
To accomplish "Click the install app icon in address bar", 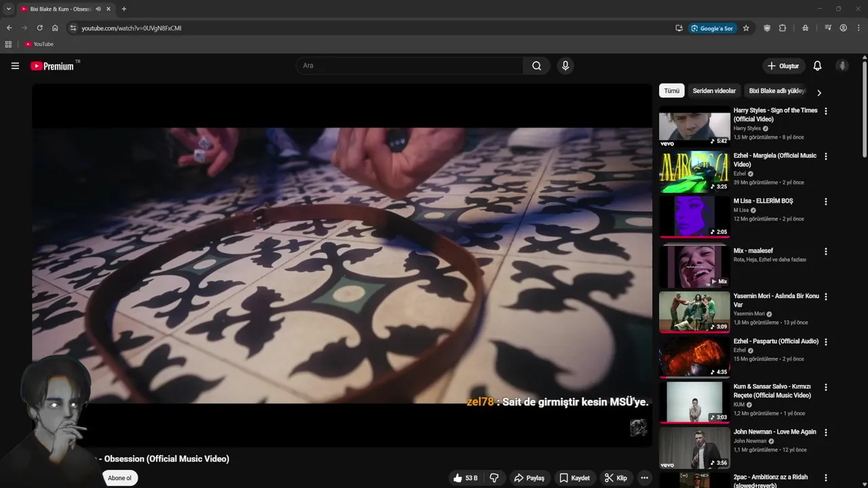I will tap(679, 28).
